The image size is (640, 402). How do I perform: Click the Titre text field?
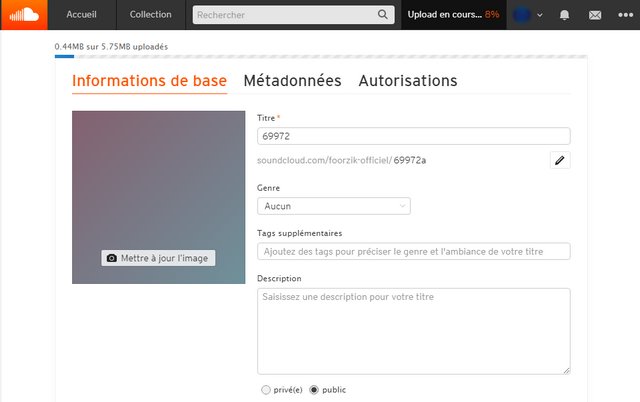pos(413,136)
